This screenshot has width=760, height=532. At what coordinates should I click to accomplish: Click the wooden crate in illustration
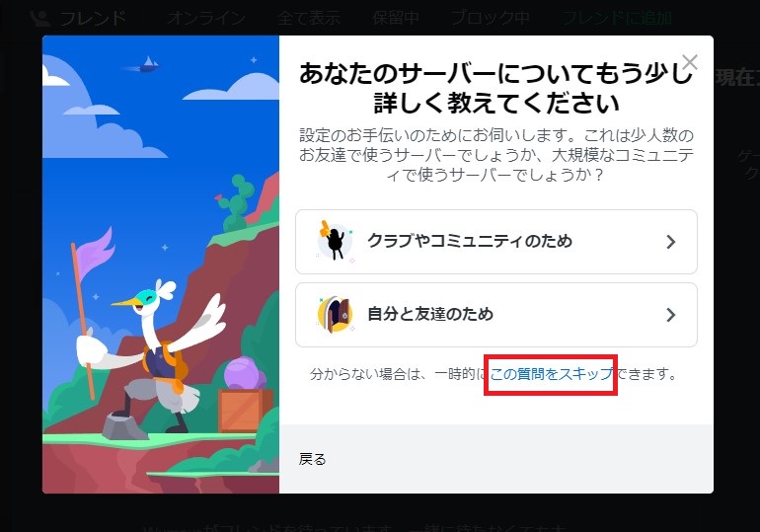244,410
